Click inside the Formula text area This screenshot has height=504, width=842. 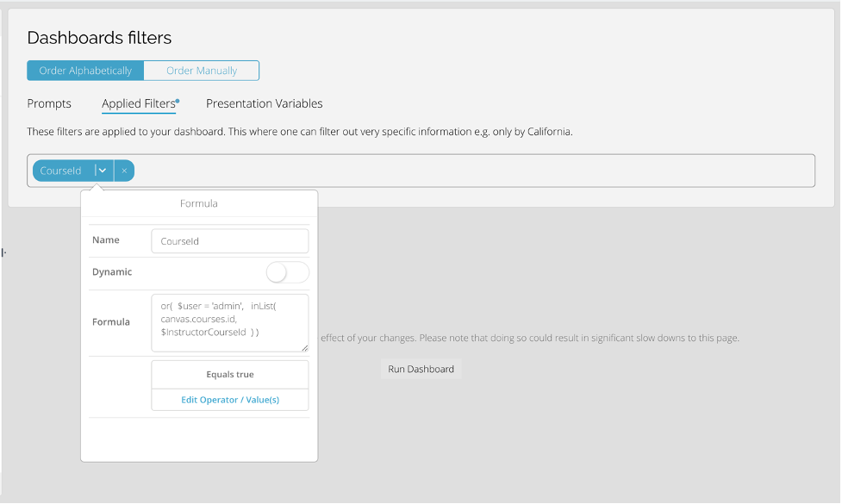coord(229,320)
